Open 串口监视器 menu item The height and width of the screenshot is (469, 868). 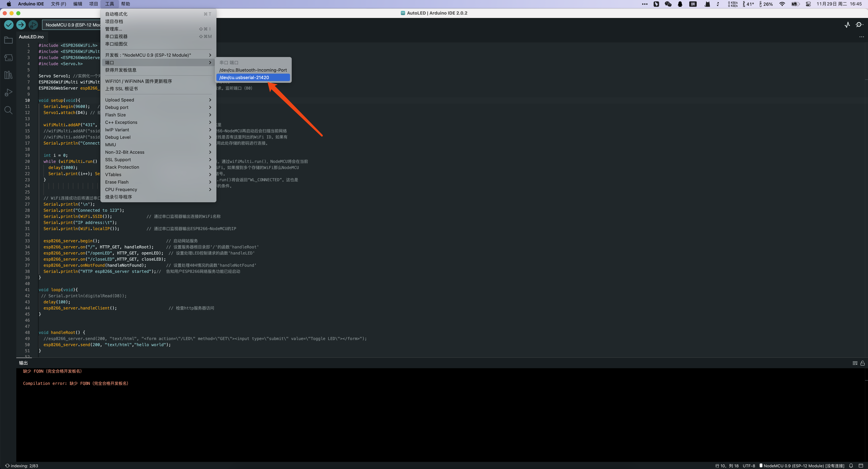[x=158, y=36]
